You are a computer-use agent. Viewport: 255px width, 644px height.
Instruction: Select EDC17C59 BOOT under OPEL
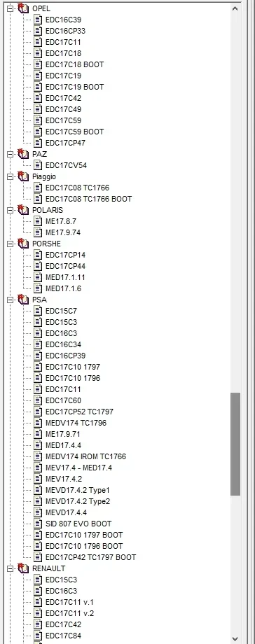pos(74,132)
